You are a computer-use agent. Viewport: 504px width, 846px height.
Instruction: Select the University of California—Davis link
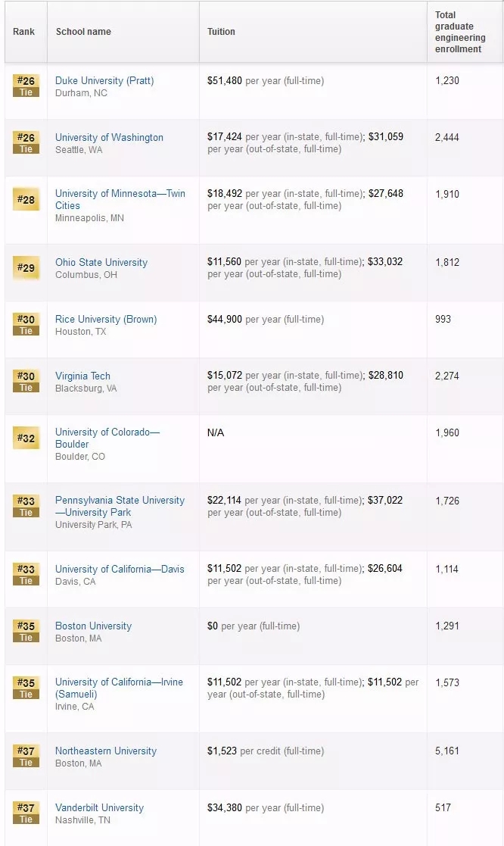[x=120, y=570]
